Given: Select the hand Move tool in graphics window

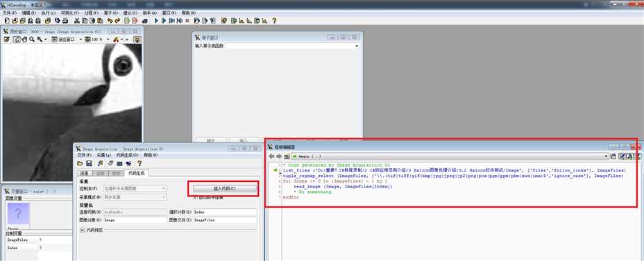Looking at the screenshot, I should [x=24, y=40].
